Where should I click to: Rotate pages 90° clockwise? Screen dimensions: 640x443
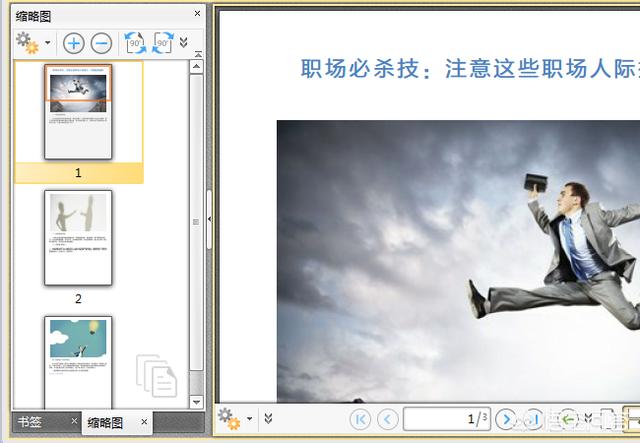pos(163,43)
